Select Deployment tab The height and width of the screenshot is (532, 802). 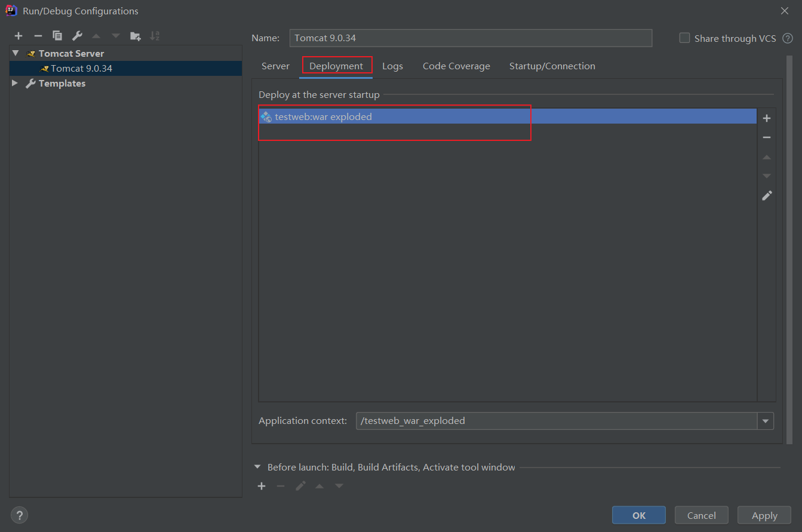[336, 66]
